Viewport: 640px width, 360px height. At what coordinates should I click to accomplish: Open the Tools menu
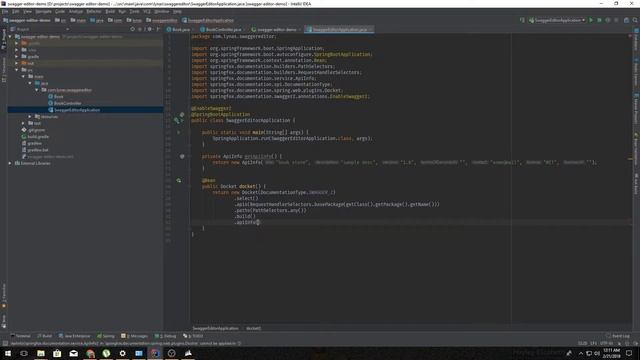point(134,11)
